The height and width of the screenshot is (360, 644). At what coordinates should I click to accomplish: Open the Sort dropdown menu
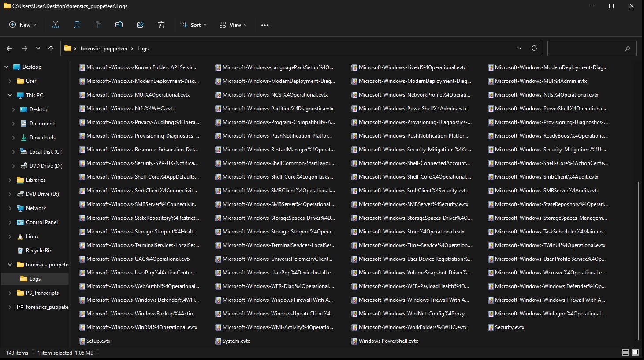(x=194, y=25)
